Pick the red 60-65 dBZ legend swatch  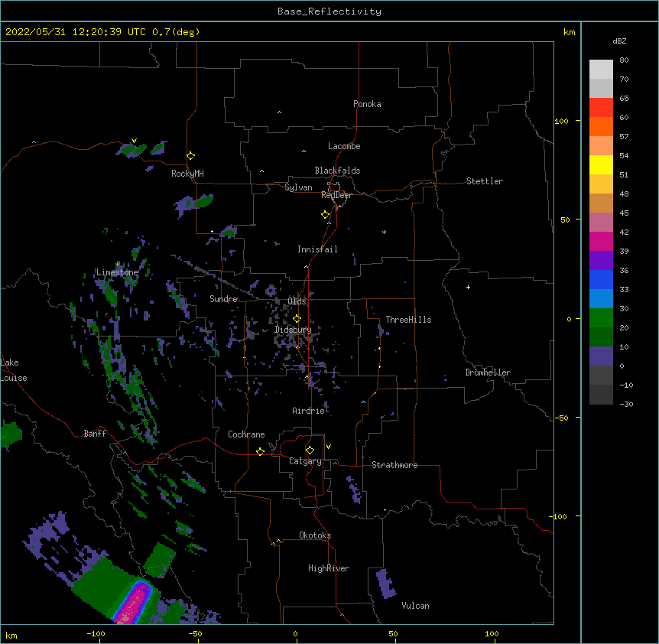601,107
